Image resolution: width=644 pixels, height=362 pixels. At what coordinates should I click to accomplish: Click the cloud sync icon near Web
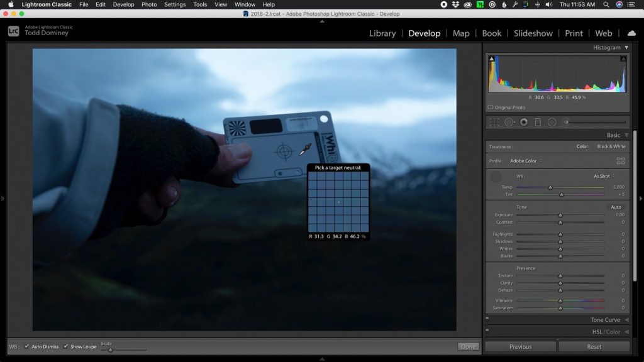click(631, 33)
